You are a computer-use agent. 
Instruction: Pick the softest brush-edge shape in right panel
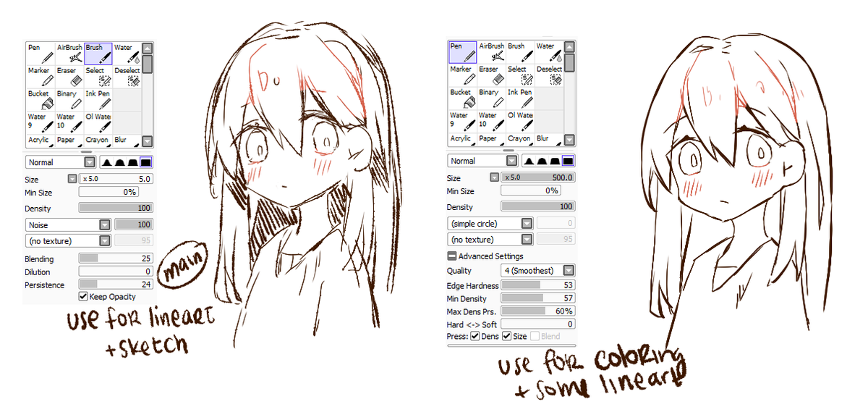pyautogui.click(x=529, y=161)
